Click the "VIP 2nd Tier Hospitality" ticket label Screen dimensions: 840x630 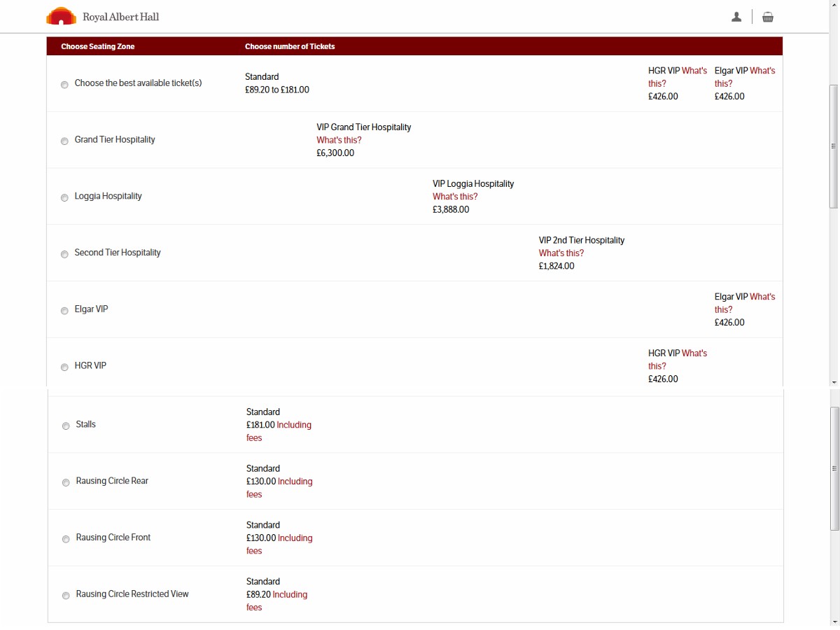(x=582, y=241)
